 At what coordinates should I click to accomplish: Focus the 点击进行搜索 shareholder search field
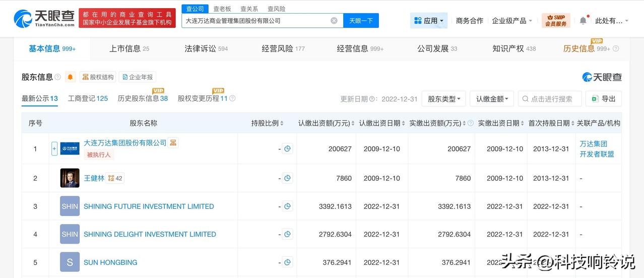(x=550, y=99)
